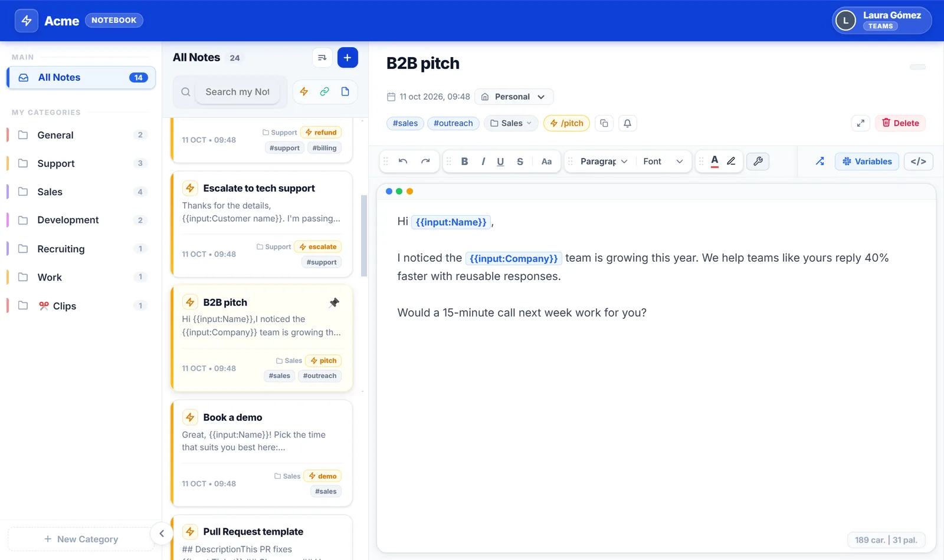944x560 pixels.
Task: Open the code view button
Action: (x=919, y=162)
